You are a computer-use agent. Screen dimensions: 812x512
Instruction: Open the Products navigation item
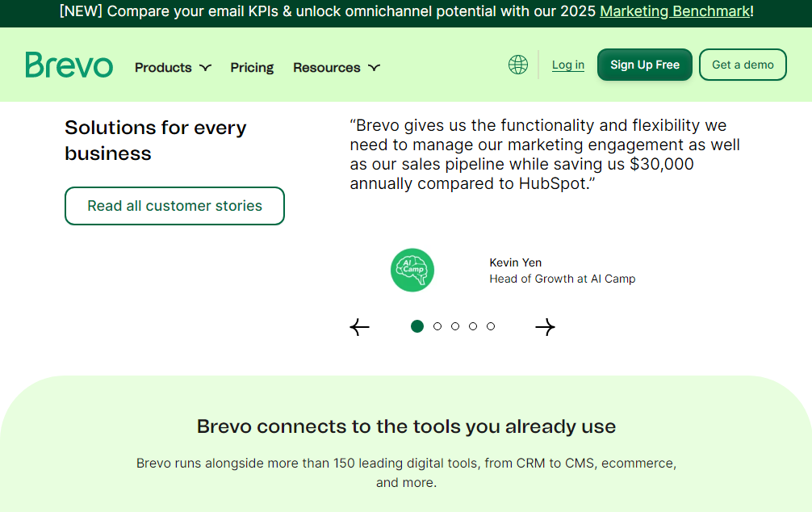(163, 68)
